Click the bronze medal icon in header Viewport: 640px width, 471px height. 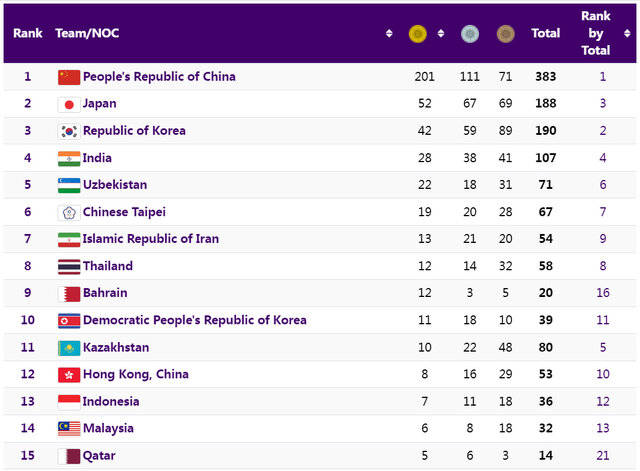coord(506,34)
